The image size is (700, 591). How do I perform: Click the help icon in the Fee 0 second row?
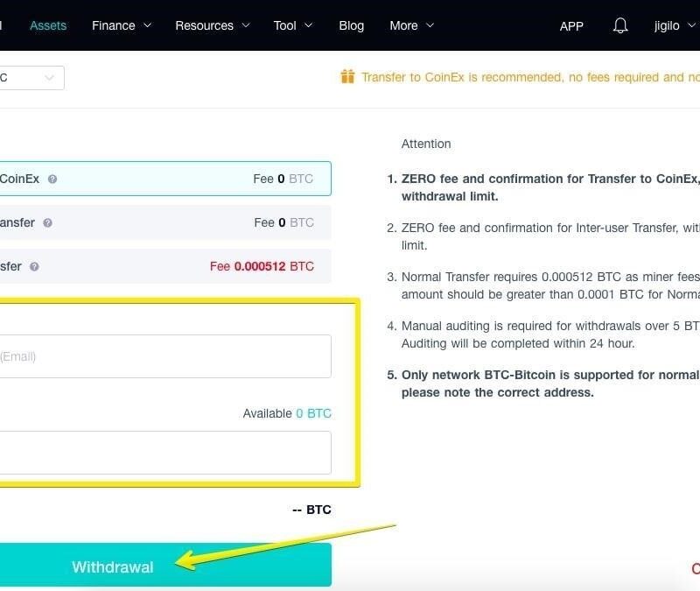(x=47, y=223)
